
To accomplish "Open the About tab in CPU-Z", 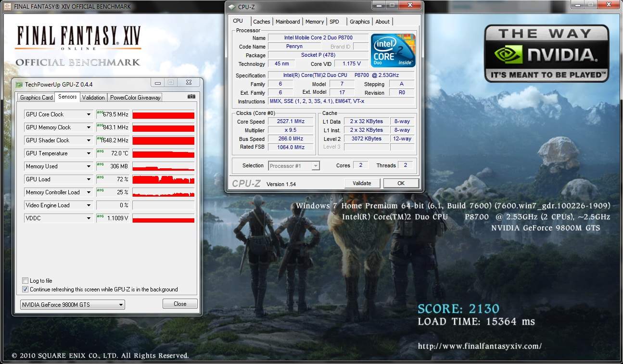I will tap(382, 22).
